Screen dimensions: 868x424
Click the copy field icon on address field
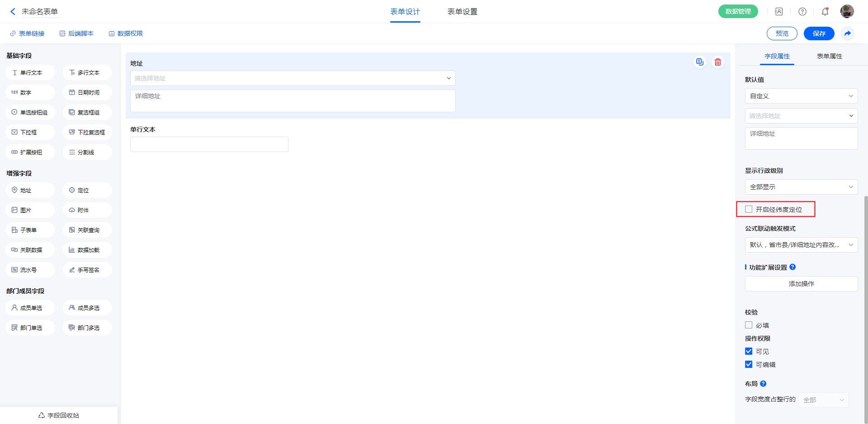699,62
